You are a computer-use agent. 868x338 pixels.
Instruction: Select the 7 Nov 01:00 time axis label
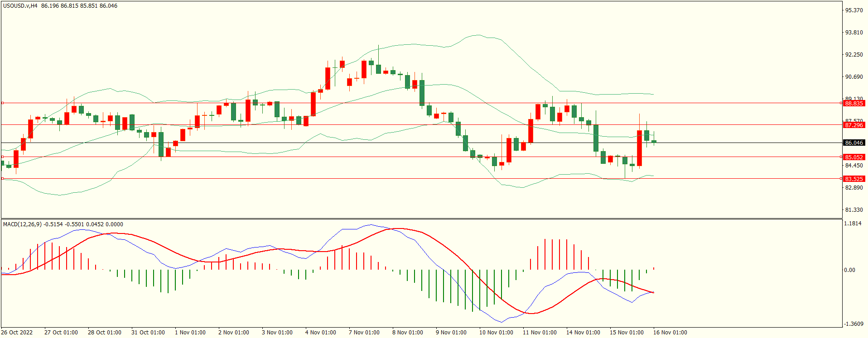[x=364, y=333]
